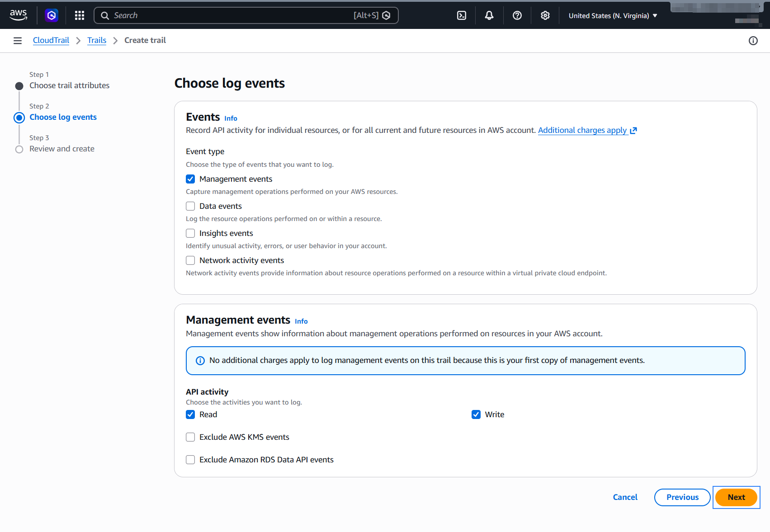Enable Network activity events checkbox
Screen dimensions: 770x532
pos(190,260)
